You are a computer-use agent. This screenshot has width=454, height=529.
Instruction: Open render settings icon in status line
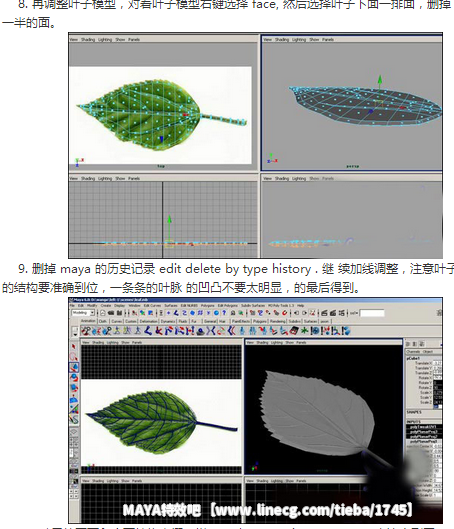(341, 313)
